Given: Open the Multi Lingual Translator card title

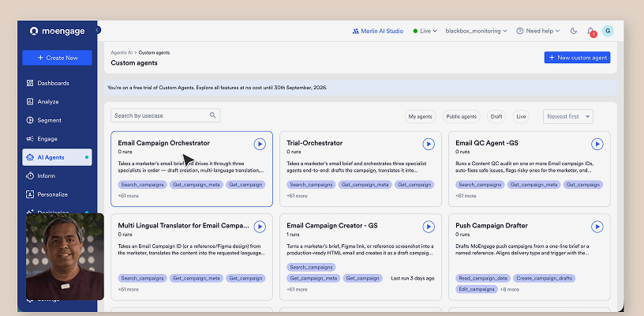Looking at the screenshot, I should 184,226.
